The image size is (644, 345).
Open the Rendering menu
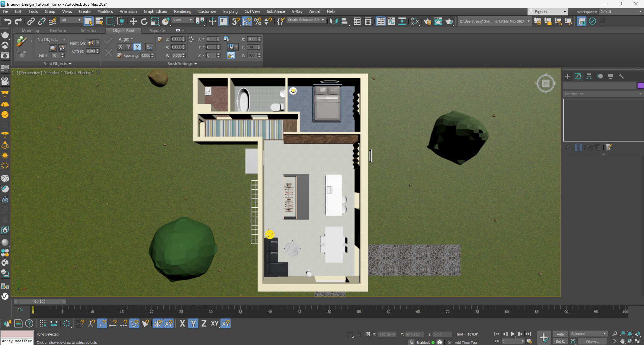pos(183,11)
